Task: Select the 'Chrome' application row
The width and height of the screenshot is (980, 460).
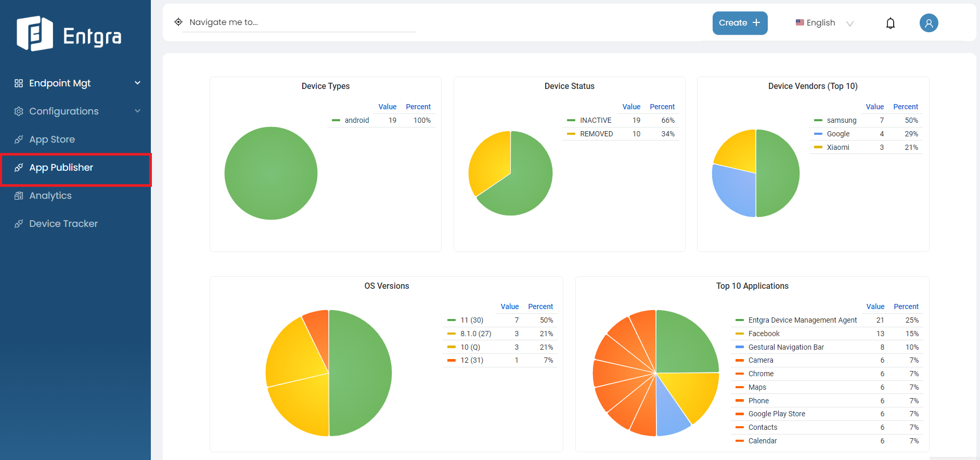Action: pos(827,374)
